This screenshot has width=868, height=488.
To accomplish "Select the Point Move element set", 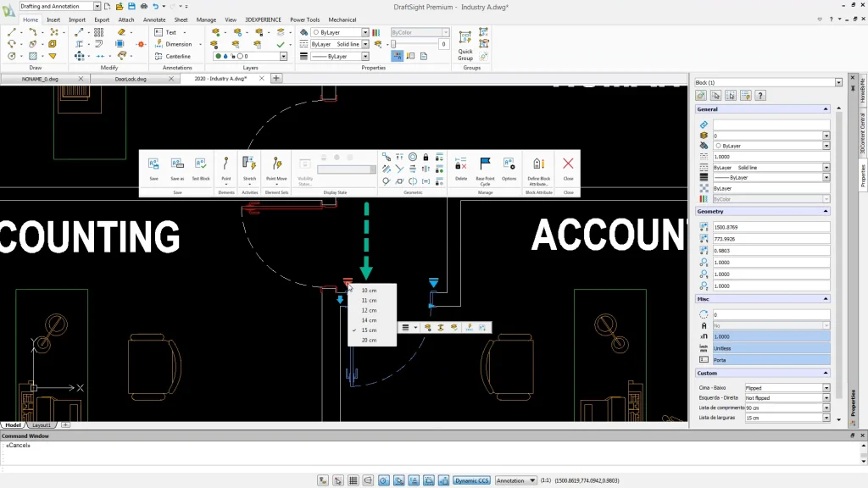I will (x=276, y=165).
